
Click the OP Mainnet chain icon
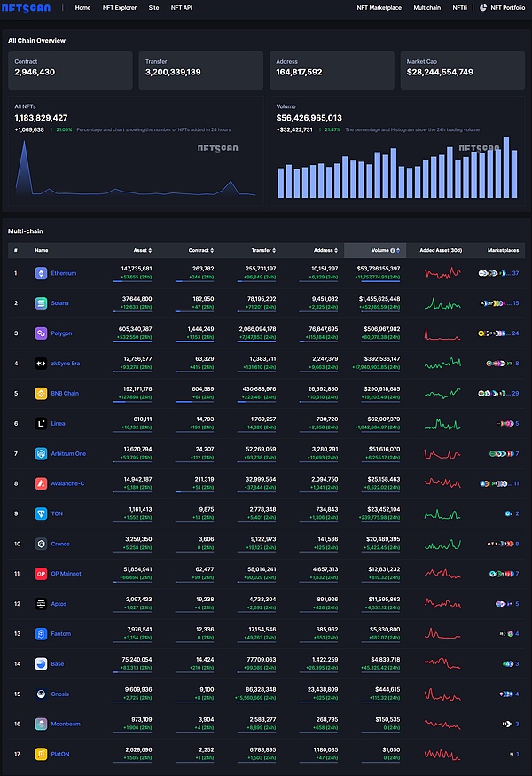[41, 574]
